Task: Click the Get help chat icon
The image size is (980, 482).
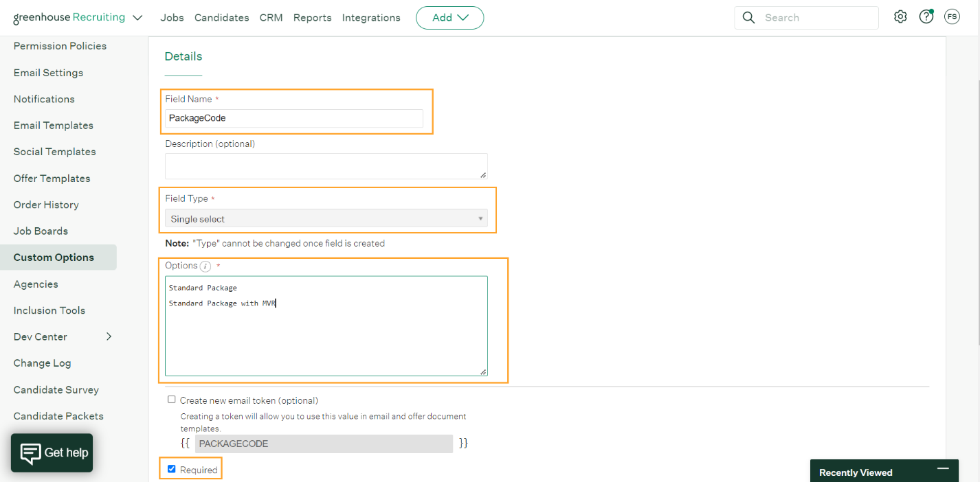Action: click(x=31, y=453)
